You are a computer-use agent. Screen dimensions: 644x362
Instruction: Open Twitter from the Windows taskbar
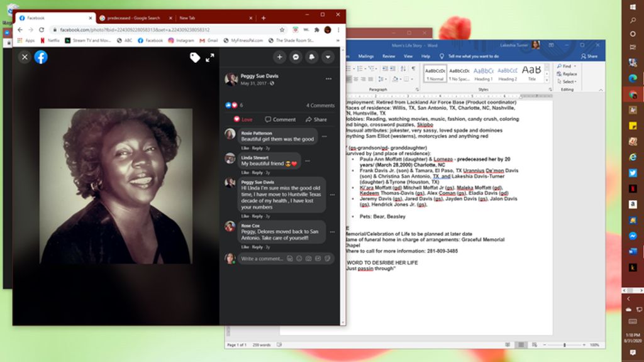pyautogui.click(x=633, y=172)
